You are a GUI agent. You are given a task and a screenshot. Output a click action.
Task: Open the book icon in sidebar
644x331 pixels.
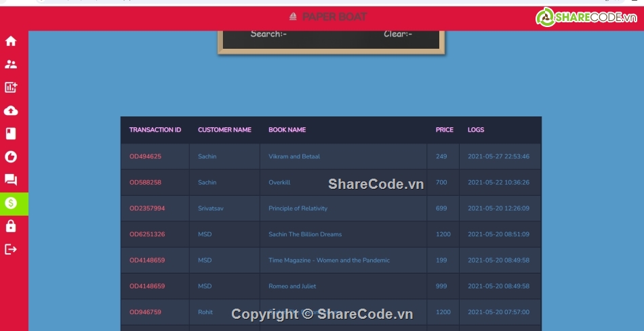click(x=11, y=133)
